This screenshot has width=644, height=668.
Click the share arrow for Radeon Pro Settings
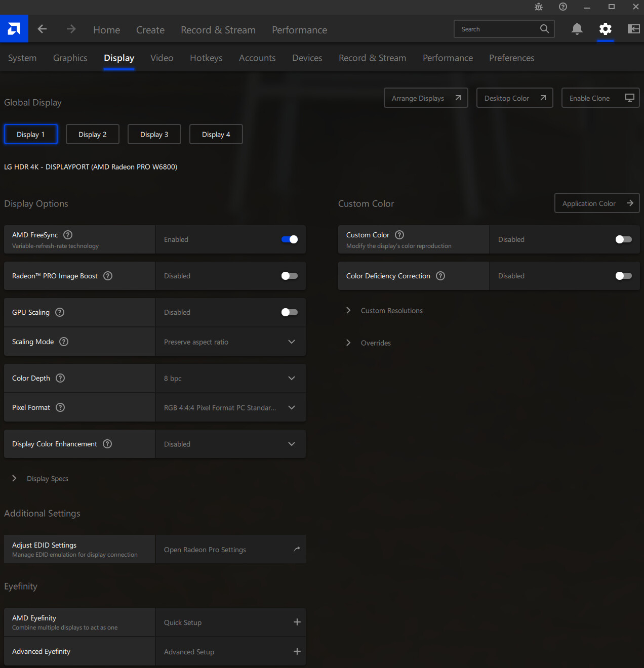297,549
